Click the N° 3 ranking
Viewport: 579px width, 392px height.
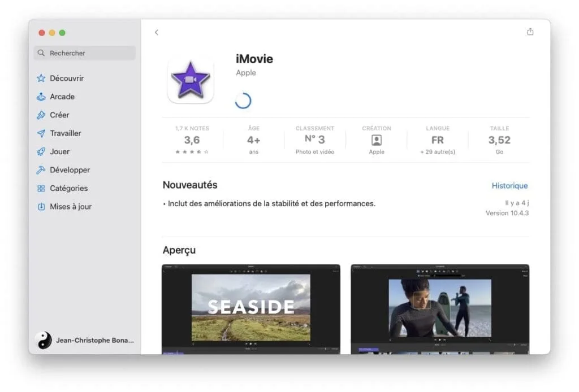[x=314, y=140]
